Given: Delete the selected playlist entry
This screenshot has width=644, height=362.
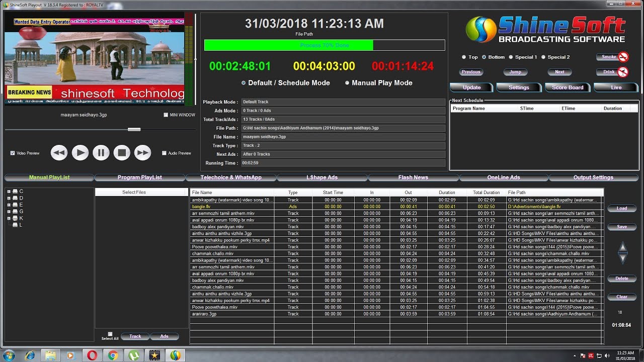Looking at the screenshot, I should (622, 279).
